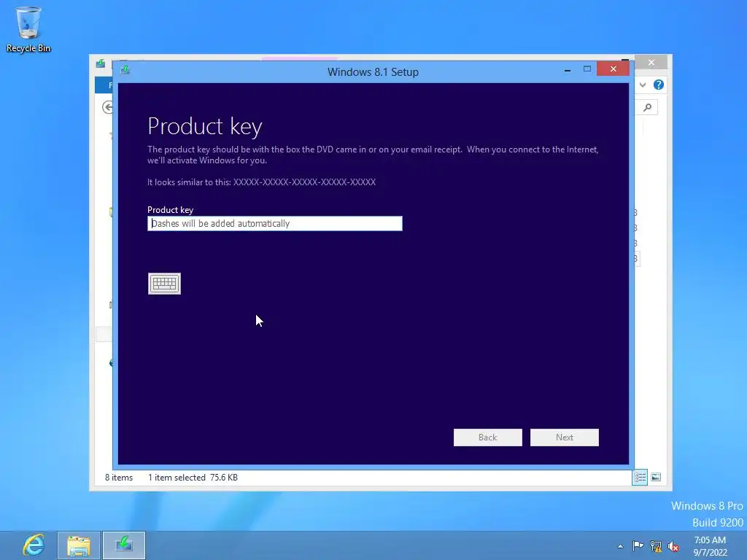Open the muted volume tray icon
747x560 pixels.
(x=673, y=547)
